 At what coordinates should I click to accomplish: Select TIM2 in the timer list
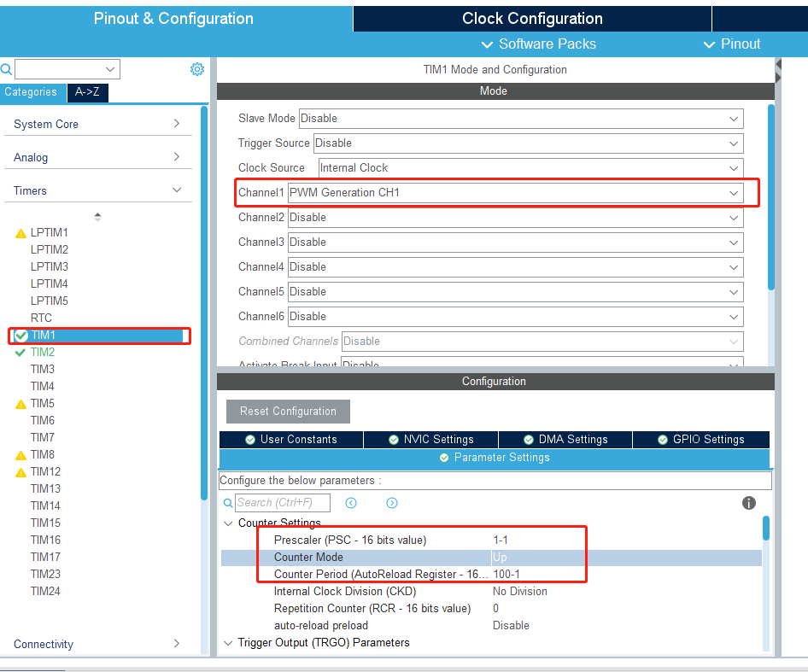(42, 353)
